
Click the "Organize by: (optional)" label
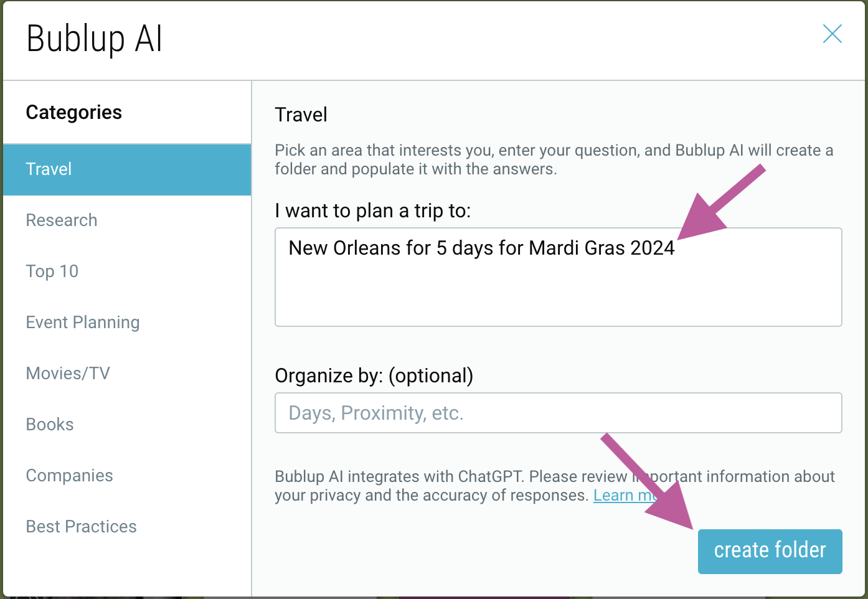(x=374, y=376)
